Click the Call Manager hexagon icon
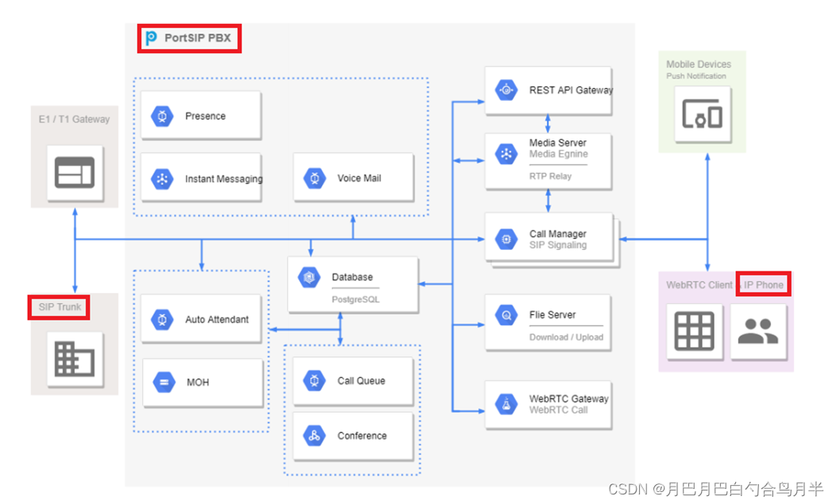Screen dimensions: 836x504 [507, 239]
